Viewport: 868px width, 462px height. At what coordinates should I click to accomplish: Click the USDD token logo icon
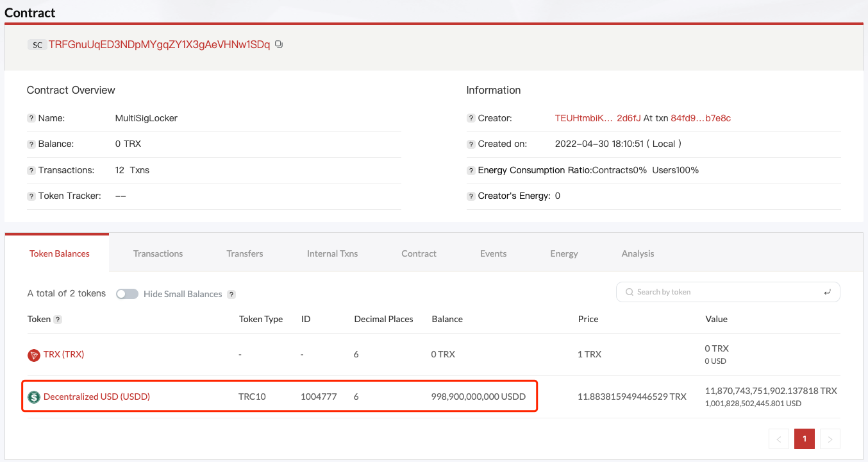pos(34,397)
